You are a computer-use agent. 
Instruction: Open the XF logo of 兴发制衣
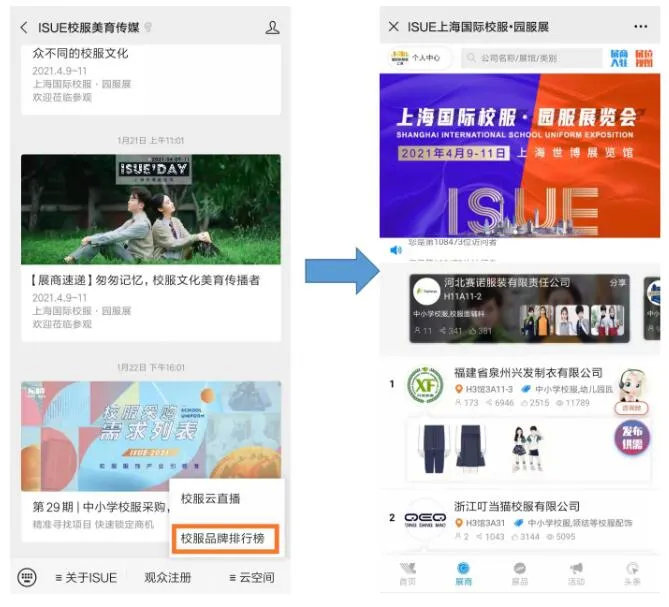point(425,386)
